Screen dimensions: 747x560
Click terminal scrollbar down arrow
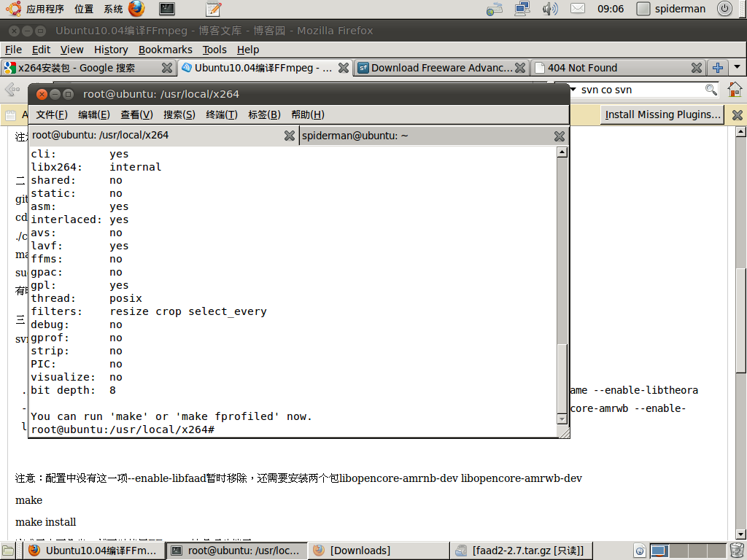(562, 419)
